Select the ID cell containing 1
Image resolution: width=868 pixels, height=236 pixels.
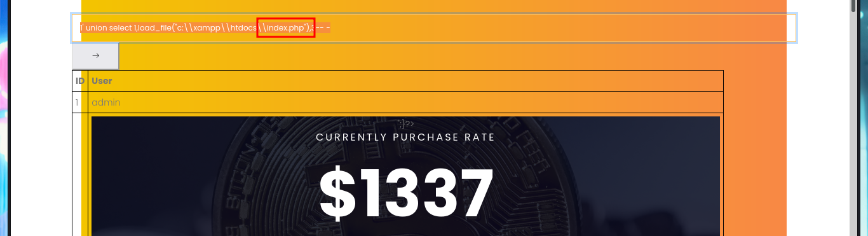click(x=77, y=102)
